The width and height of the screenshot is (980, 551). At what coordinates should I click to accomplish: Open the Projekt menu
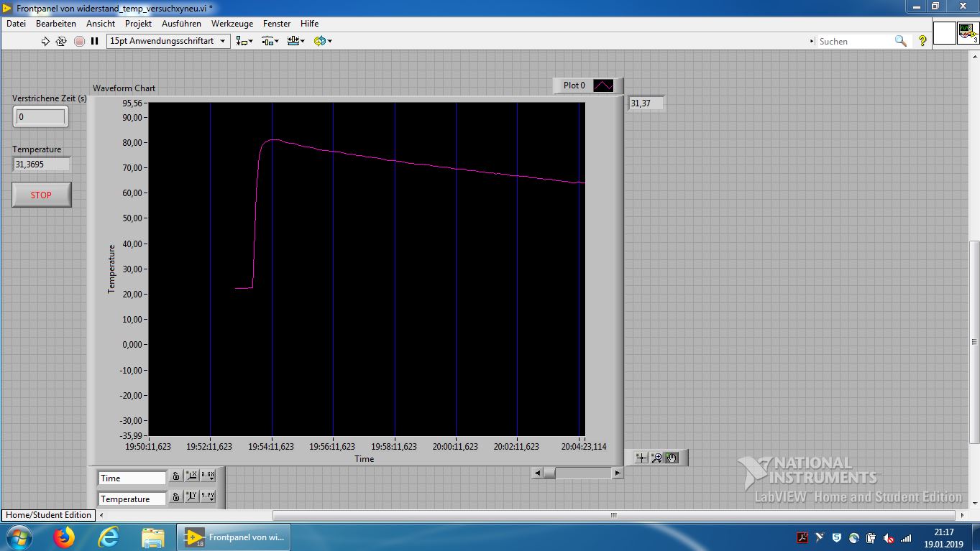tap(138, 24)
